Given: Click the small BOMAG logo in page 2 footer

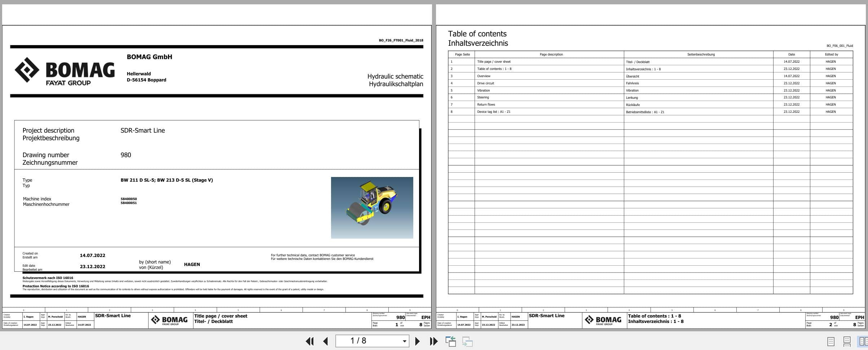Looking at the screenshot, I should click(x=603, y=320).
